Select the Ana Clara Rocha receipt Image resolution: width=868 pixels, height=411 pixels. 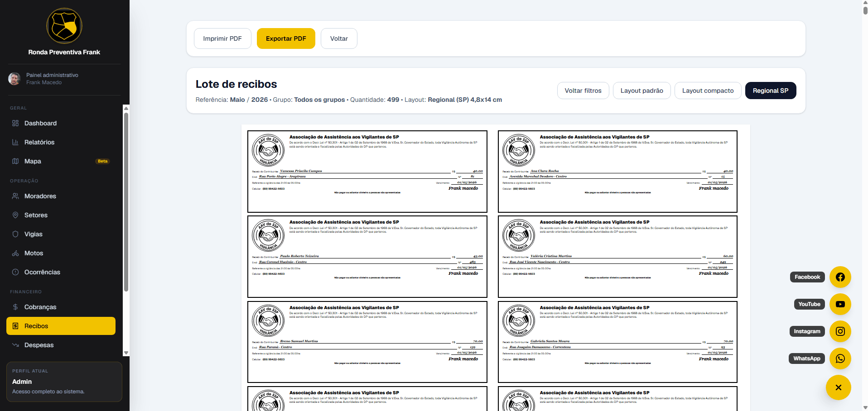click(x=617, y=172)
